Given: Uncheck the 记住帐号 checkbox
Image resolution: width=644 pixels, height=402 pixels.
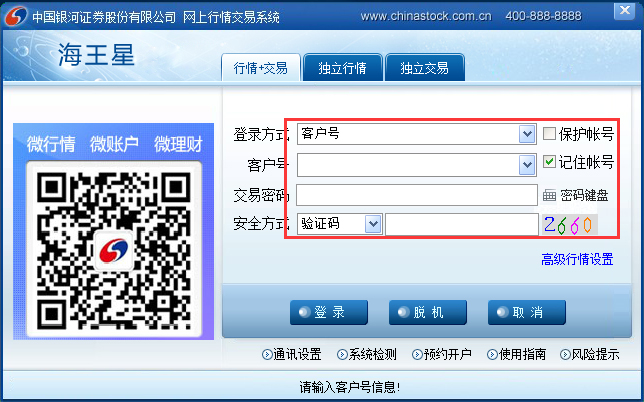Looking at the screenshot, I should coord(549,161).
